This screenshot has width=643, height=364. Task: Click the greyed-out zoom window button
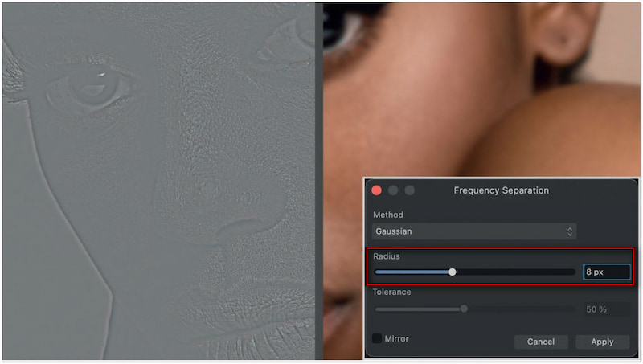click(x=409, y=190)
